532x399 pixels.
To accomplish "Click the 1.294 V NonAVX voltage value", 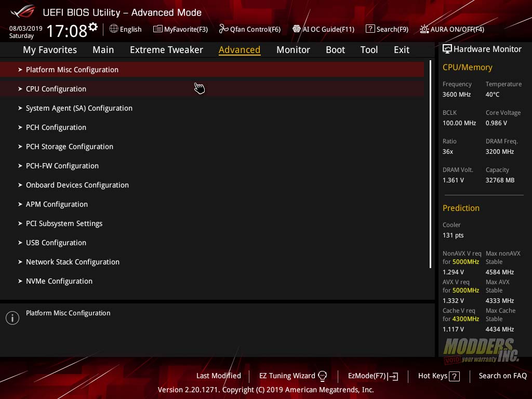I will tap(453, 272).
